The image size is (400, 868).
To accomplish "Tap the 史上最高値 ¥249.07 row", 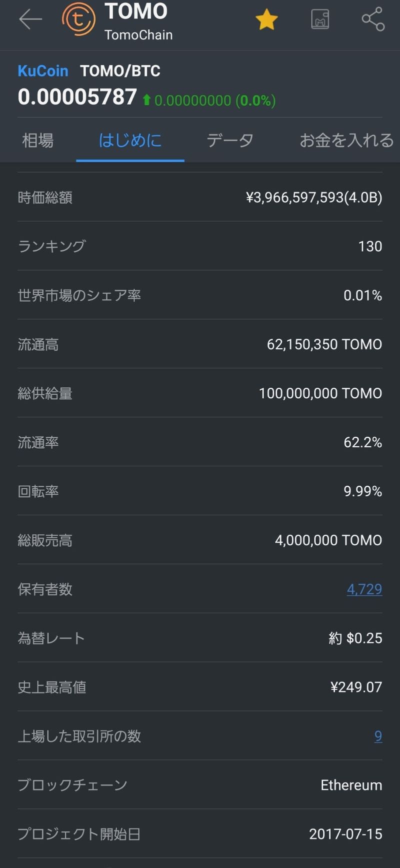I will point(200,687).
